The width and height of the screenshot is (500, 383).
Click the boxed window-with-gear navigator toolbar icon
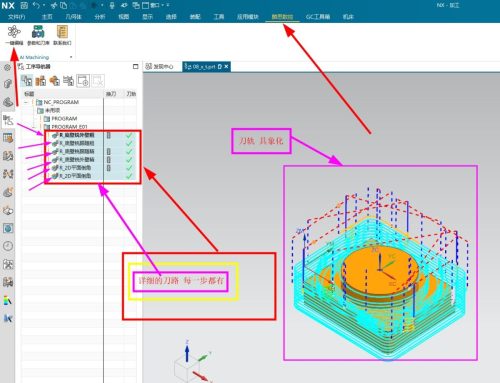click(83, 81)
